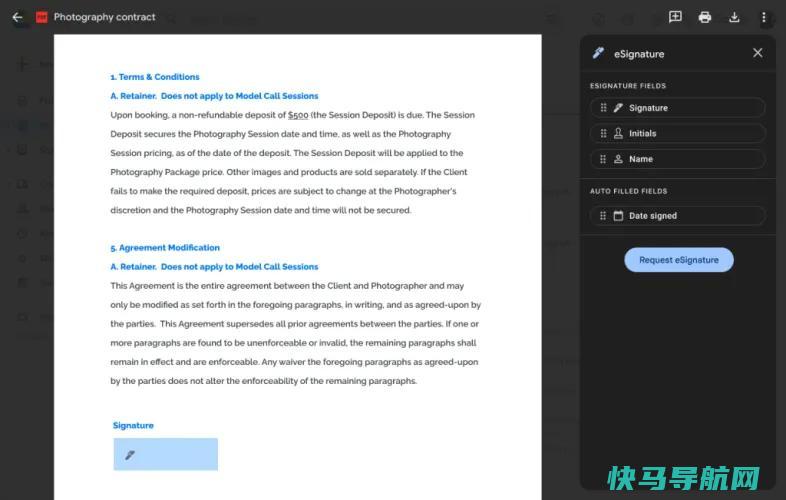Click the pen icon inside the signature box
Viewport: 786px width, 500px height.
[x=130, y=455]
